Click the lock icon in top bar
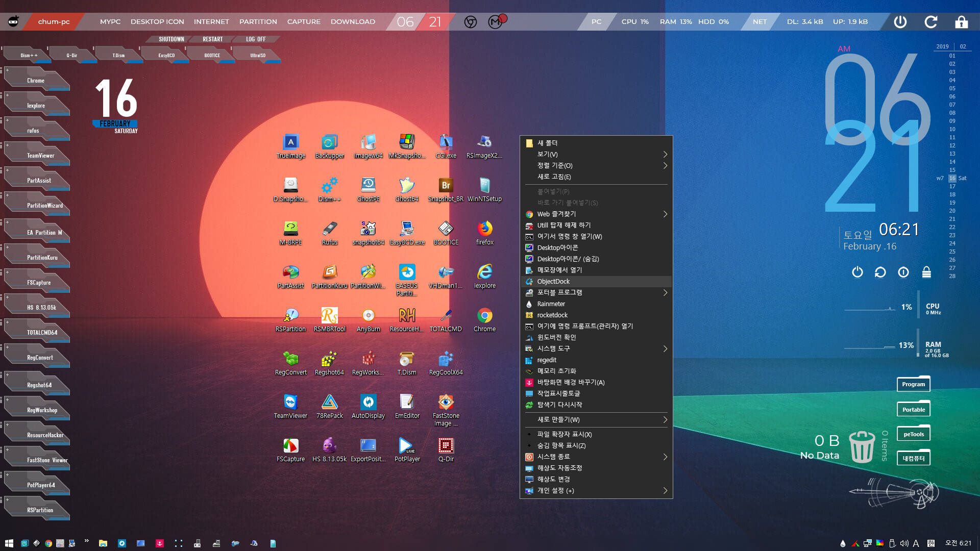The height and width of the screenshot is (551, 980). (961, 21)
